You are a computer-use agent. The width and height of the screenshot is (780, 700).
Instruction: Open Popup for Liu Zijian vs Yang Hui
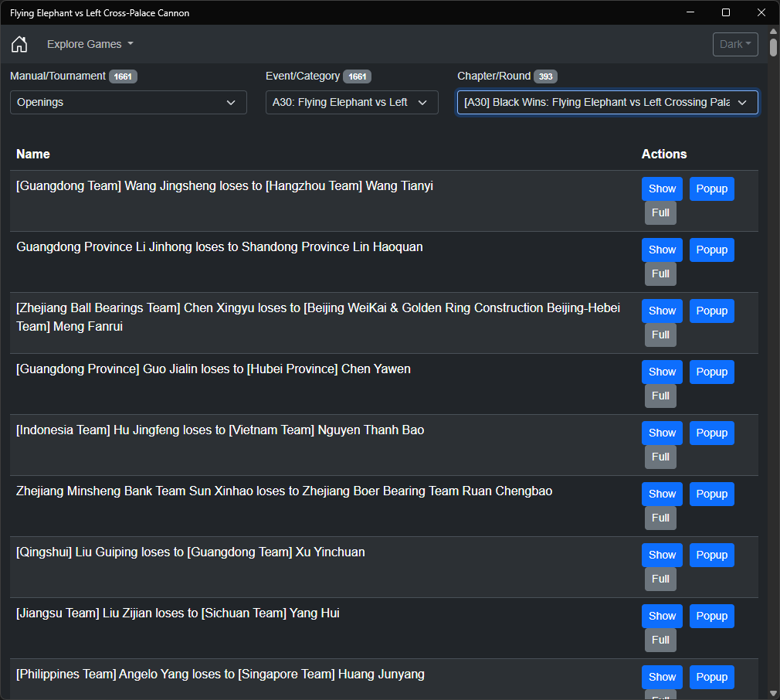click(711, 616)
